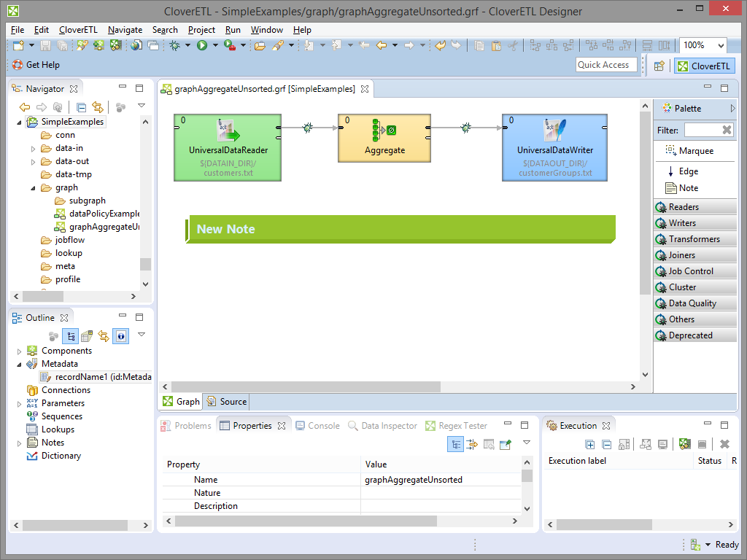Screen dimensions: 747x560
Task: Expand the Data Quality palette drawer
Action: point(695,303)
